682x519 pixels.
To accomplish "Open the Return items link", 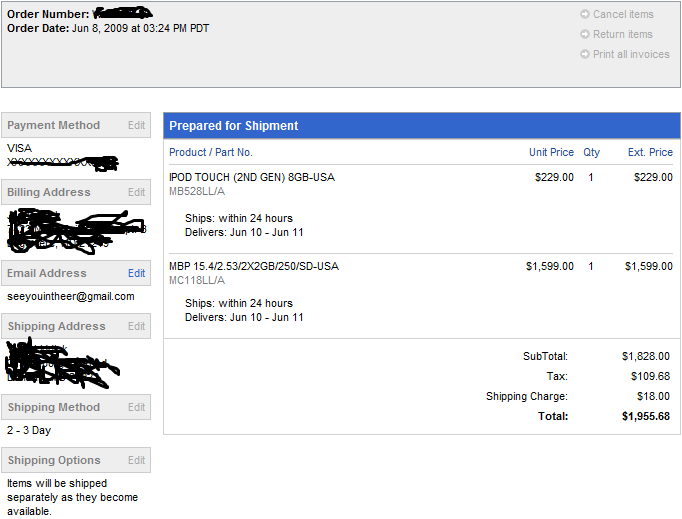I will (x=622, y=34).
